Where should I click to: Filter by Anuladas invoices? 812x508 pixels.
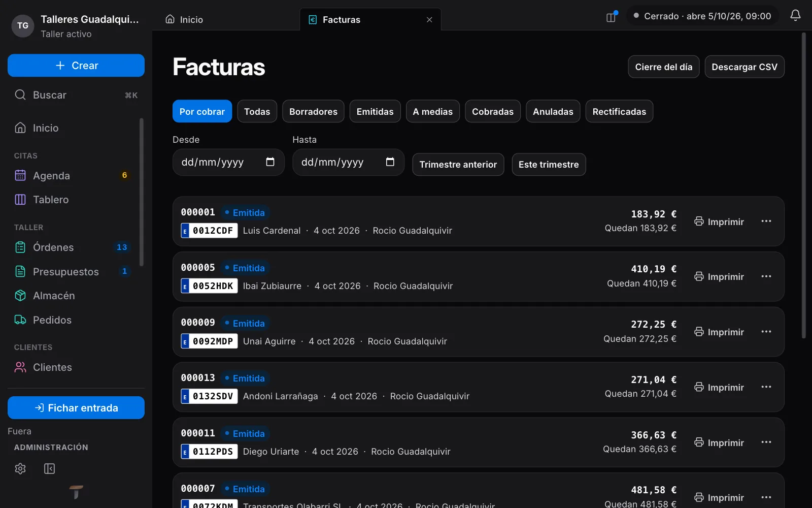point(553,111)
